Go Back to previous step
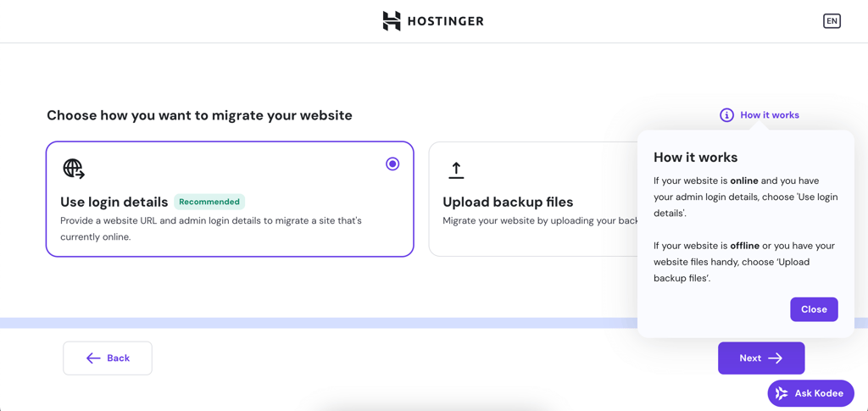 [108, 358]
